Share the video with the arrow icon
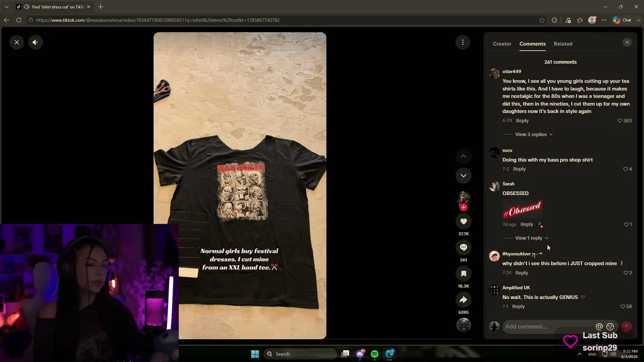The width and height of the screenshot is (644, 362). pos(463,300)
